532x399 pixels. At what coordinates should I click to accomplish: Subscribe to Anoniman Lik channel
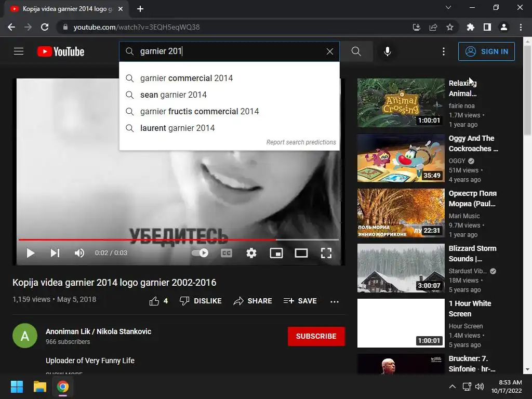[316, 336]
